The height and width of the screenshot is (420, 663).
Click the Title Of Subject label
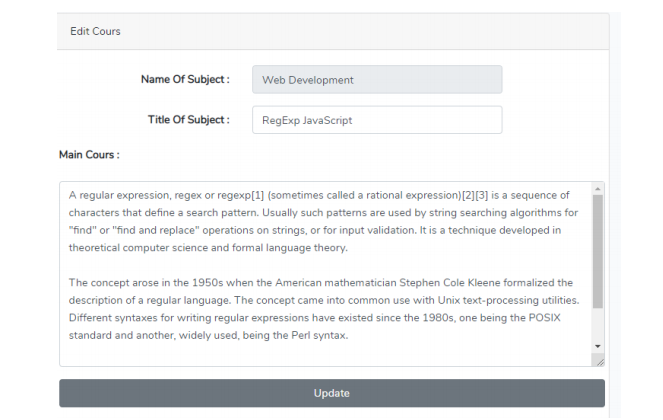189,120
